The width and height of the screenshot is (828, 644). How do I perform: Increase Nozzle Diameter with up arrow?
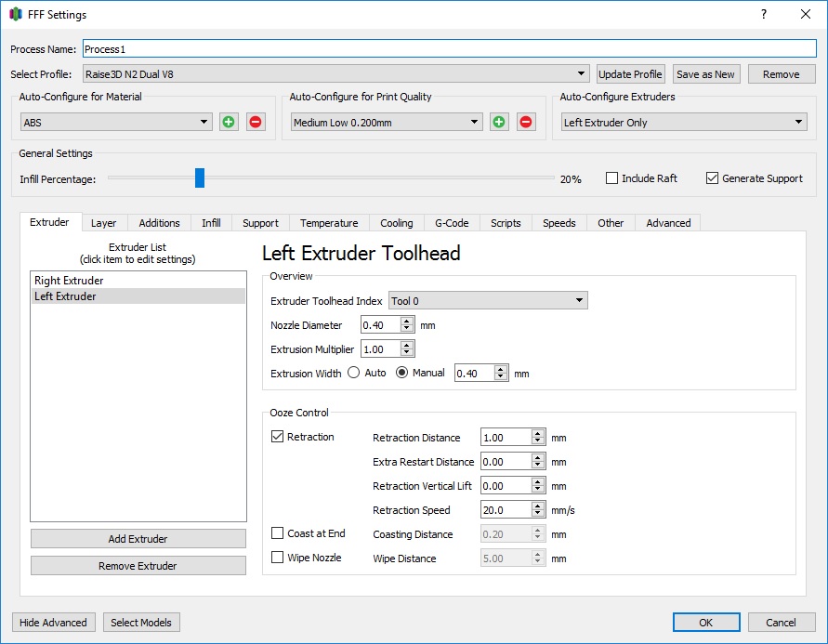tap(407, 321)
